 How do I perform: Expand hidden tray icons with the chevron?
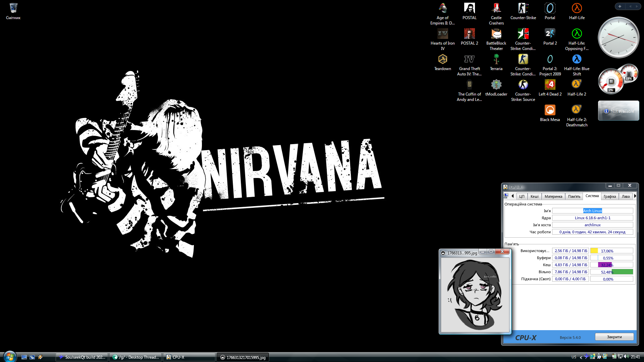pyautogui.click(x=581, y=357)
